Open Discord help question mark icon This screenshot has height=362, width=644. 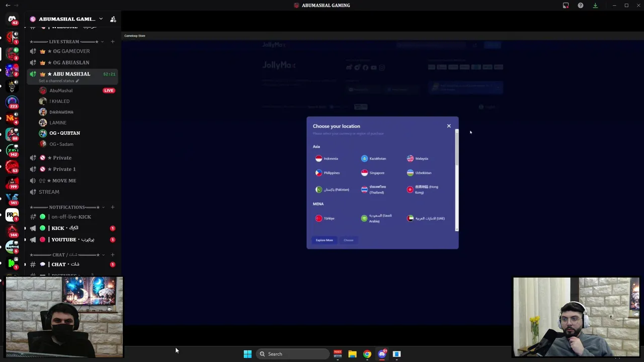coord(580,6)
